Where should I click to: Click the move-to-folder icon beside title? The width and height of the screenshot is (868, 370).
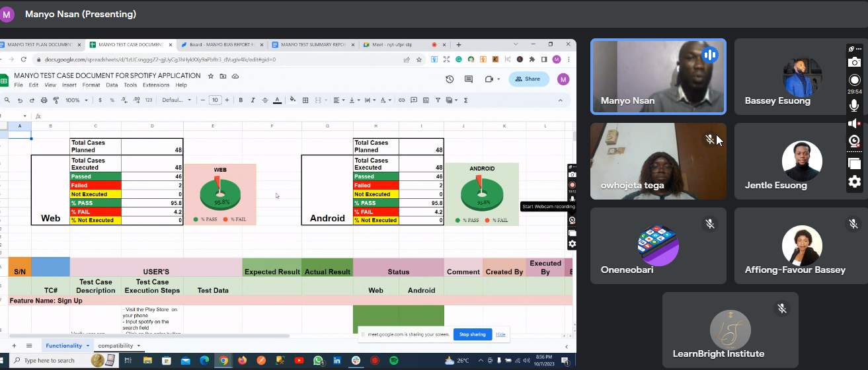pos(223,76)
